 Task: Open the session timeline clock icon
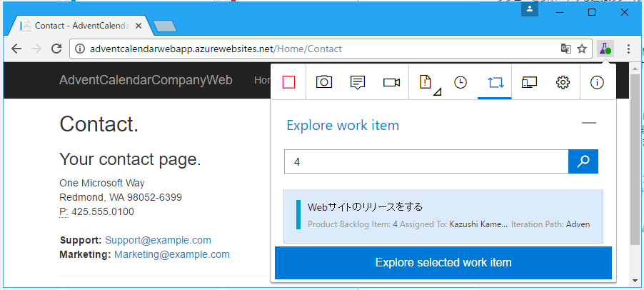point(461,82)
